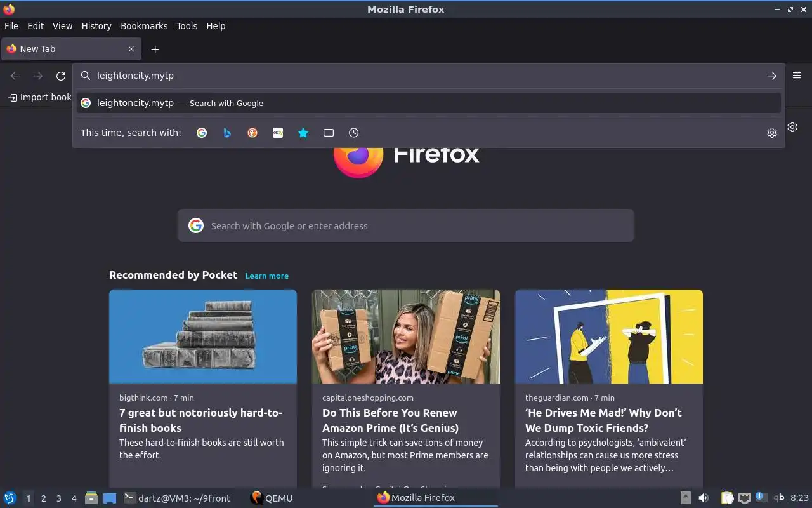Viewport: 812px width, 508px height.
Task: Select the leightoncity.mytp Search with Google suggestion
Action: click(x=429, y=103)
